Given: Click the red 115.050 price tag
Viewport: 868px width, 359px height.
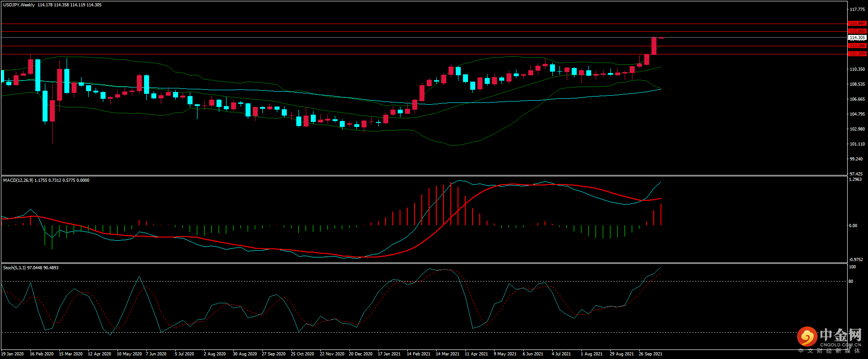Looking at the screenshot, I should coord(857,31).
